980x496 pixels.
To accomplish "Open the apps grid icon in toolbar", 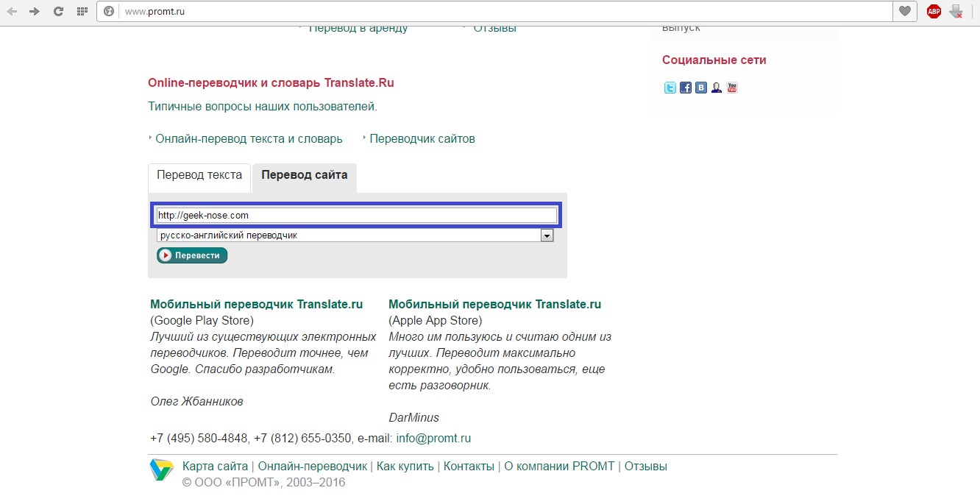I will tap(82, 11).
